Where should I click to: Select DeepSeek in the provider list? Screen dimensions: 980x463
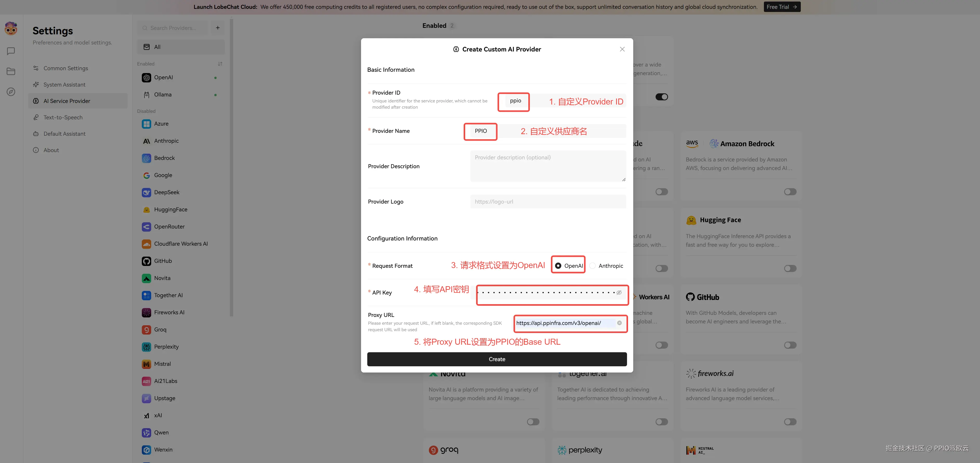tap(167, 192)
